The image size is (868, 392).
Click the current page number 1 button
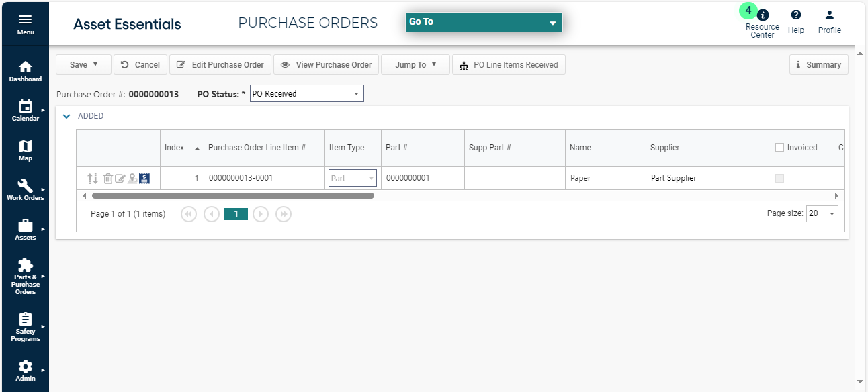(x=236, y=214)
